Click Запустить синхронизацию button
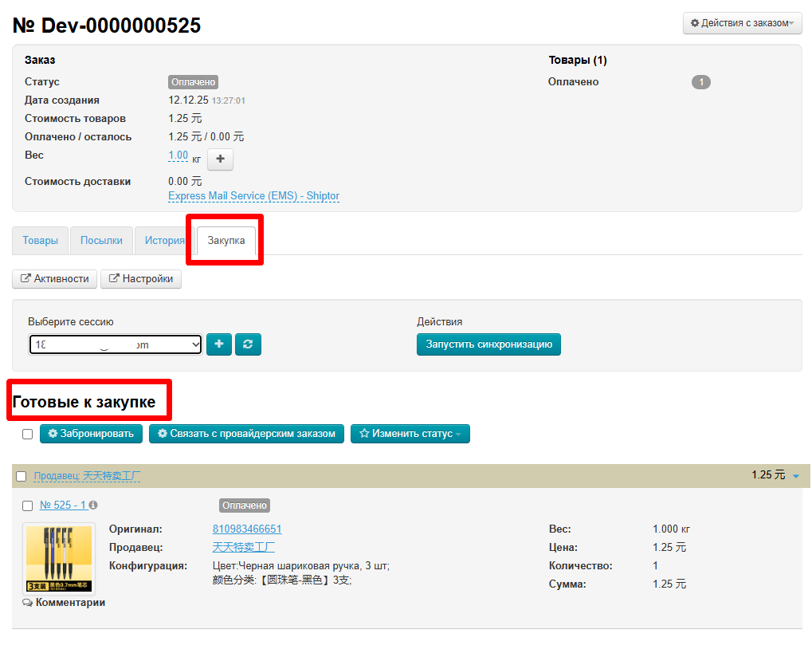This screenshot has height=657, width=812. 488,344
